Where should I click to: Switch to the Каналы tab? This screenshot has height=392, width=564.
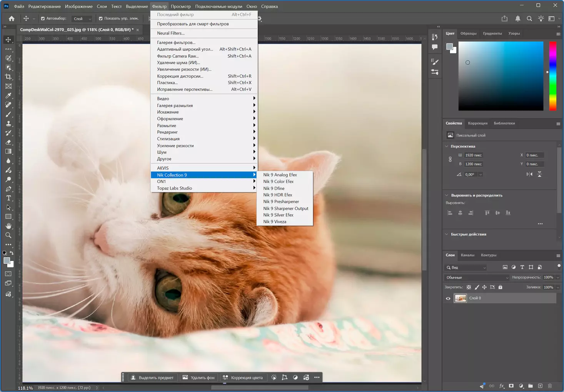[x=467, y=255]
